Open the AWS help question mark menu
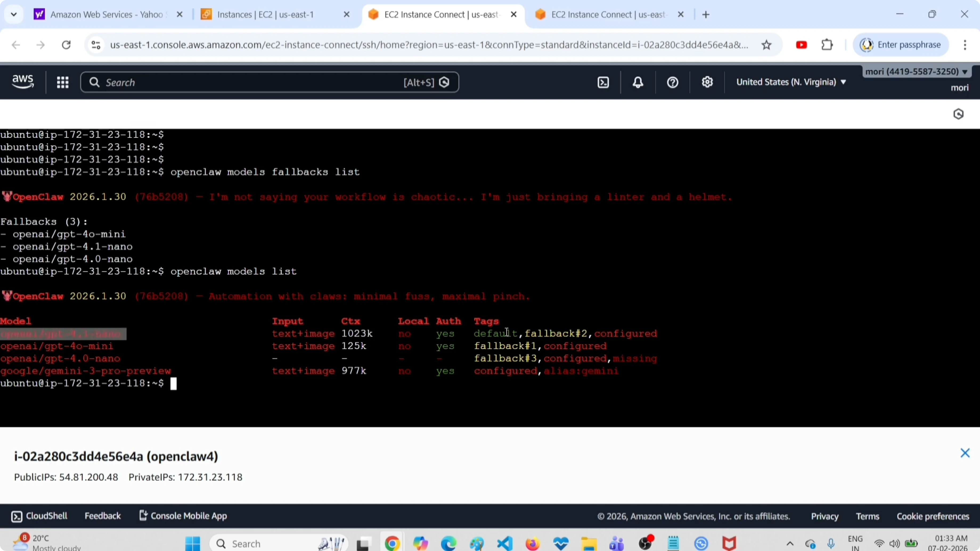Image resolution: width=980 pixels, height=551 pixels. pyautogui.click(x=673, y=82)
